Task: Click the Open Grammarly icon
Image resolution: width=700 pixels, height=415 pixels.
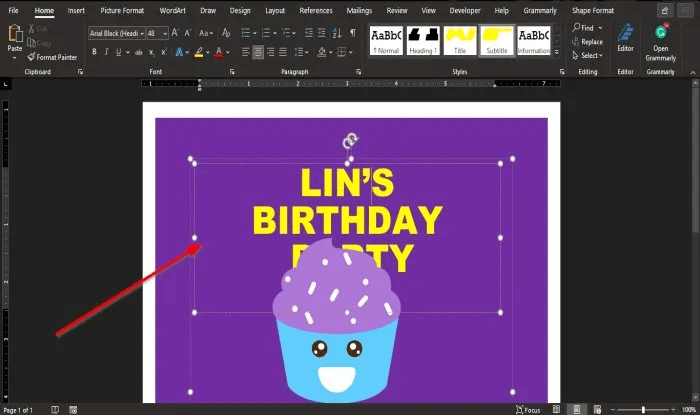Action: pyautogui.click(x=661, y=33)
